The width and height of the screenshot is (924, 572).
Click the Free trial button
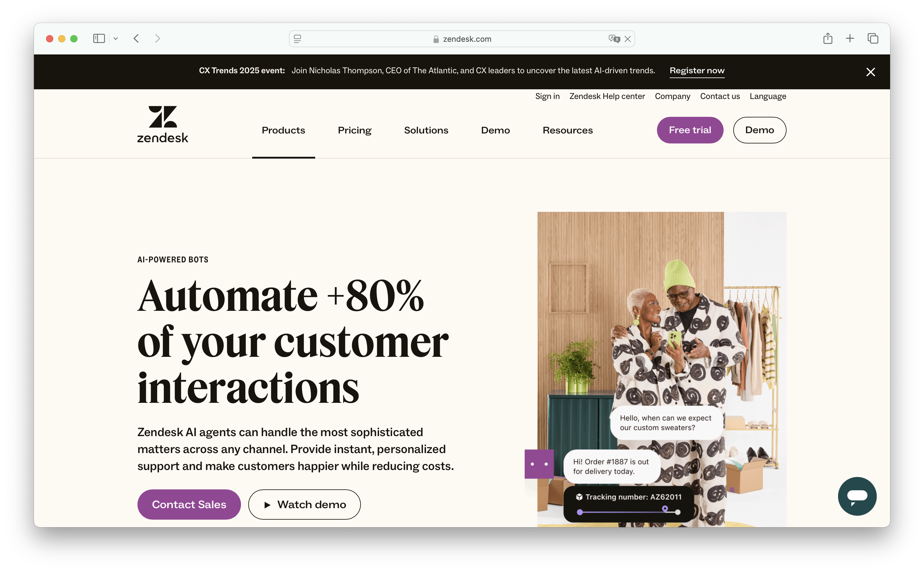tap(689, 130)
